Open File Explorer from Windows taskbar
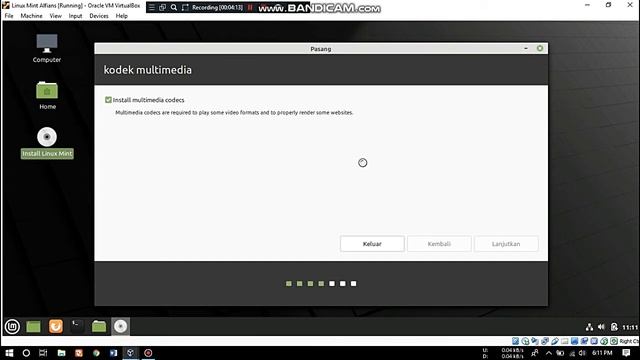 [61, 353]
